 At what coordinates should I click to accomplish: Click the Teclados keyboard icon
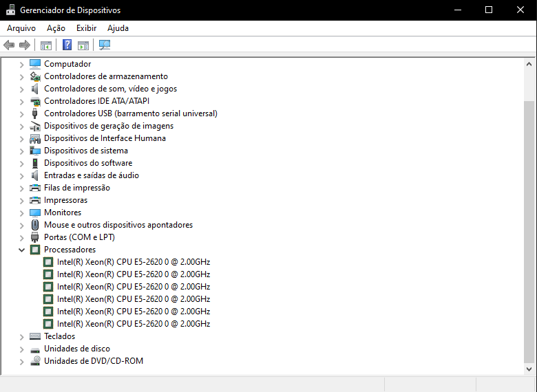(35, 336)
